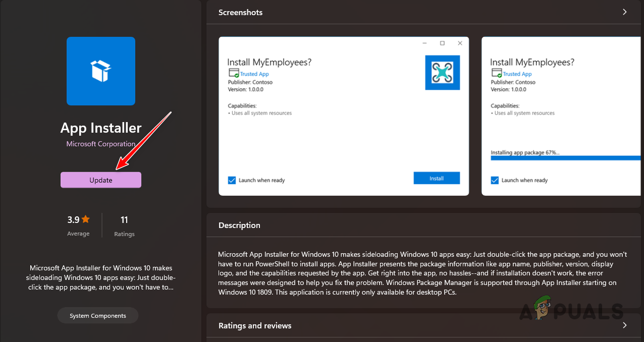Viewport: 644px width, 342px height.
Task: Click the maximize icon inside the MyEmployees dialog screenshot
Action: pos(443,43)
